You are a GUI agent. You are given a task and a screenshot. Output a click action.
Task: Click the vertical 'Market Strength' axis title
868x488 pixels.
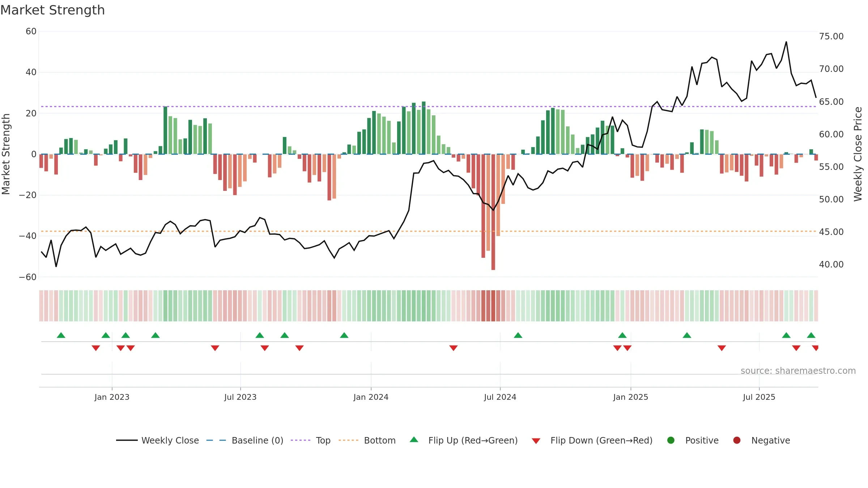(x=6, y=154)
